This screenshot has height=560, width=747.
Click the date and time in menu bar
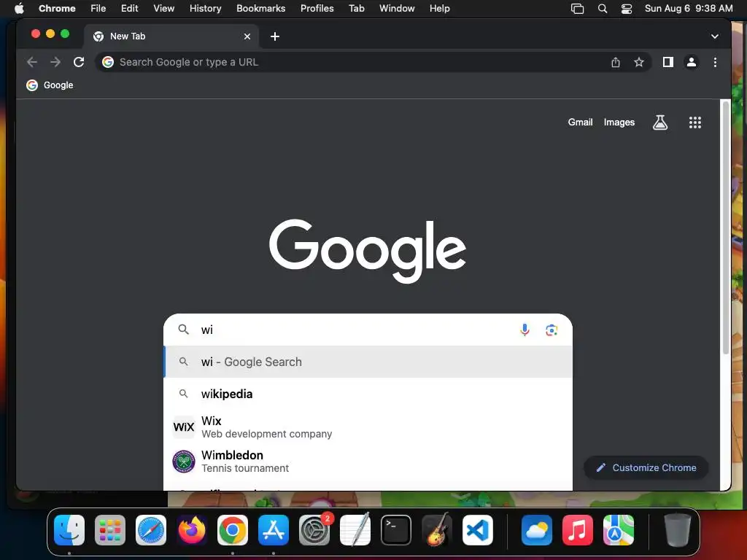[x=689, y=9]
